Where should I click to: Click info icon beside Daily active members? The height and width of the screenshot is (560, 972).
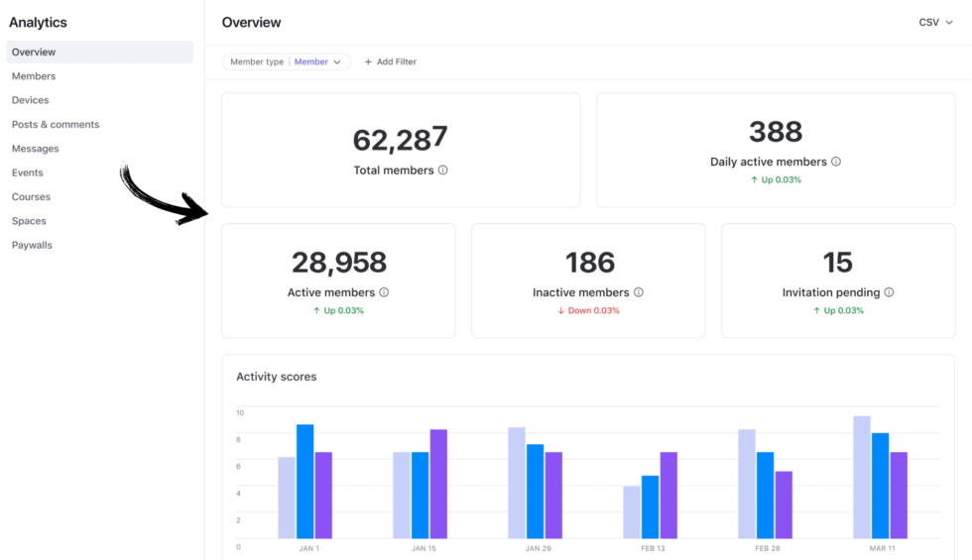836,162
